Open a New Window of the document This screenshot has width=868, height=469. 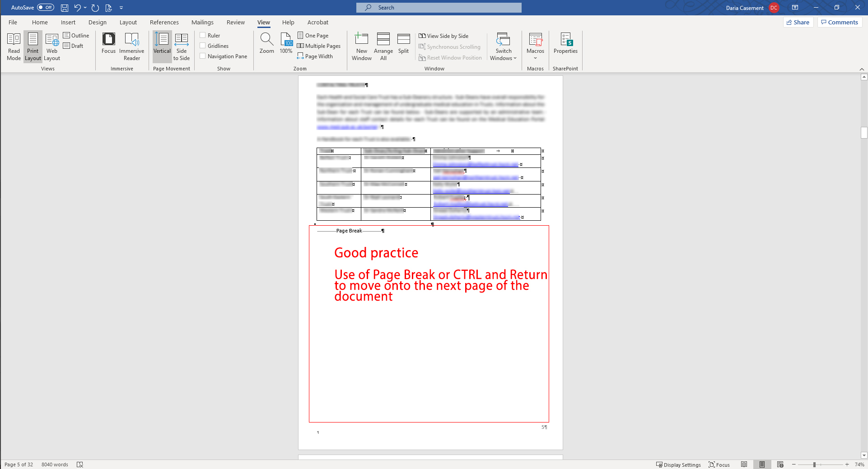(361, 46)
